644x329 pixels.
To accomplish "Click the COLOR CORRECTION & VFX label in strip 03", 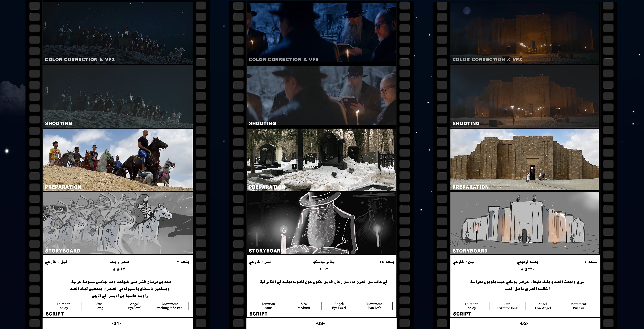I will click(284, 60).
